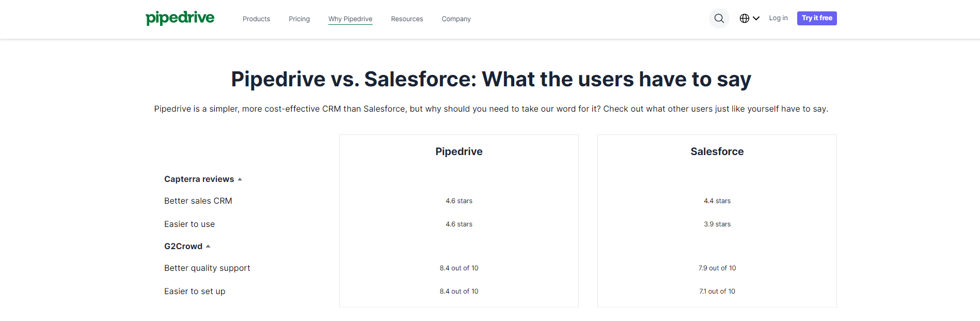Screen dimensions: 980x321
Task: Click the page's main heading text
Action: [491, 79]
